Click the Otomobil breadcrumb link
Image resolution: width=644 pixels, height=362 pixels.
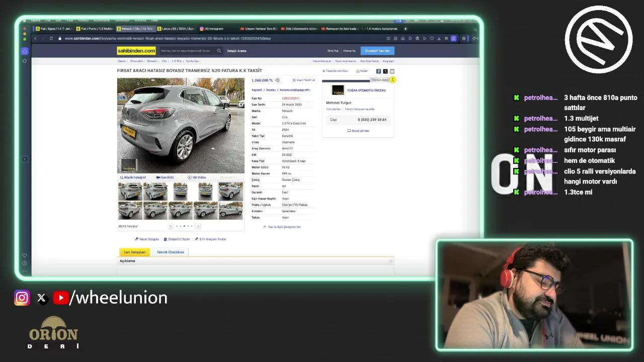(136, 61)
